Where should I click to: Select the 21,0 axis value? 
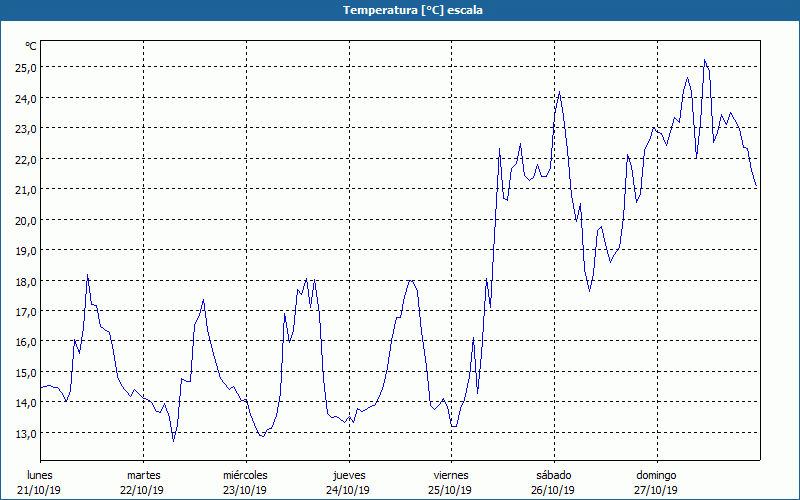pos(26,190)
